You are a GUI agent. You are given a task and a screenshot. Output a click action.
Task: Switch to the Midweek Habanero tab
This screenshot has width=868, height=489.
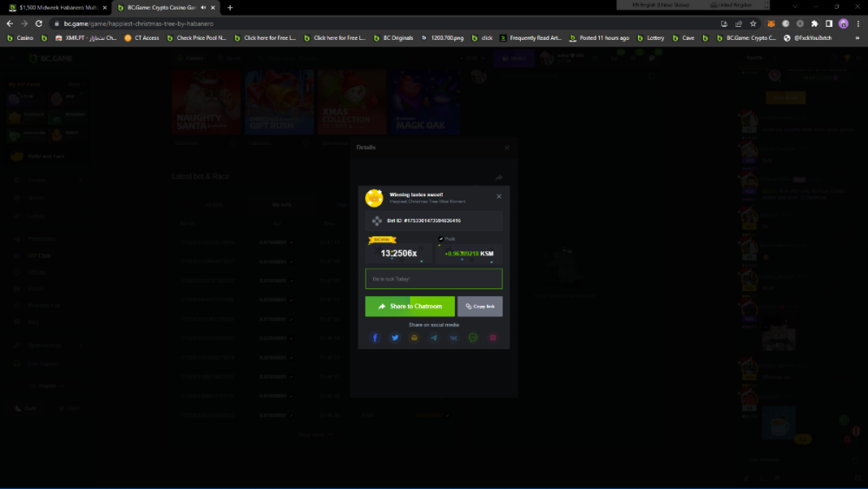58,7
